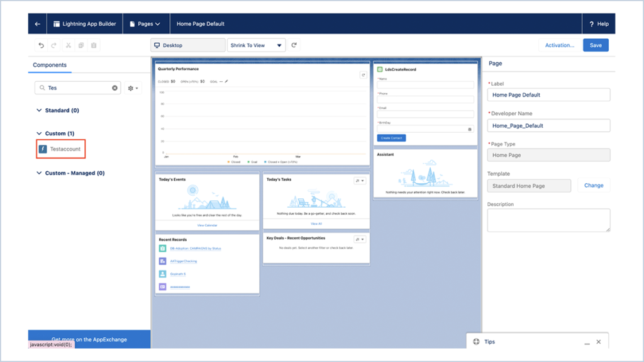Click the refresh canvas icon
This screenshot has height=362, width=644.
[294, 45]
